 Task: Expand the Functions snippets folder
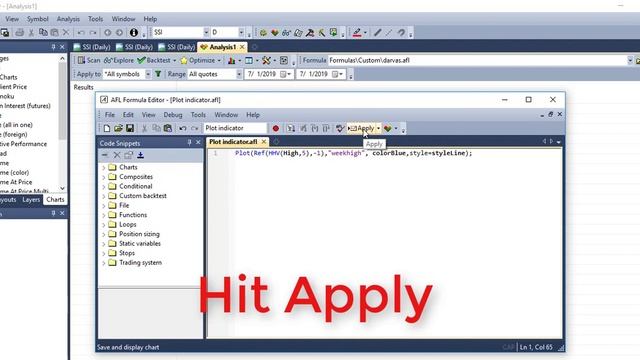[x=104, y=215]
